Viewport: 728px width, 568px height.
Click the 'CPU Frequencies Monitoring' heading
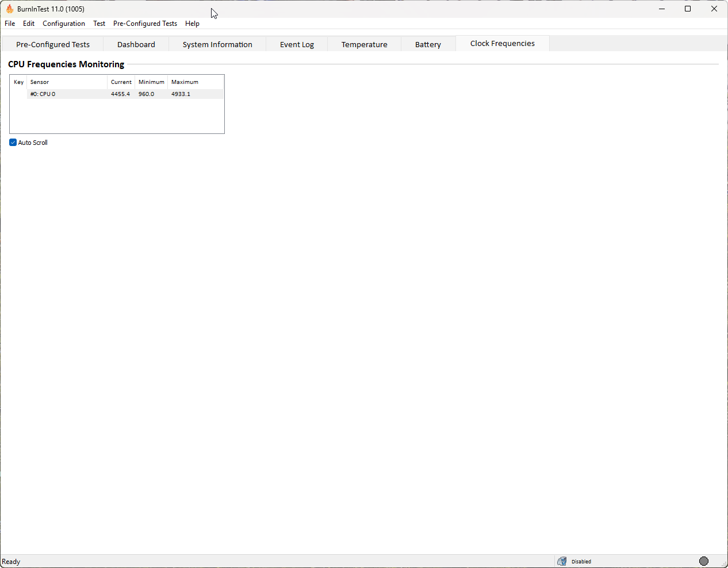[x=66, y=64]
